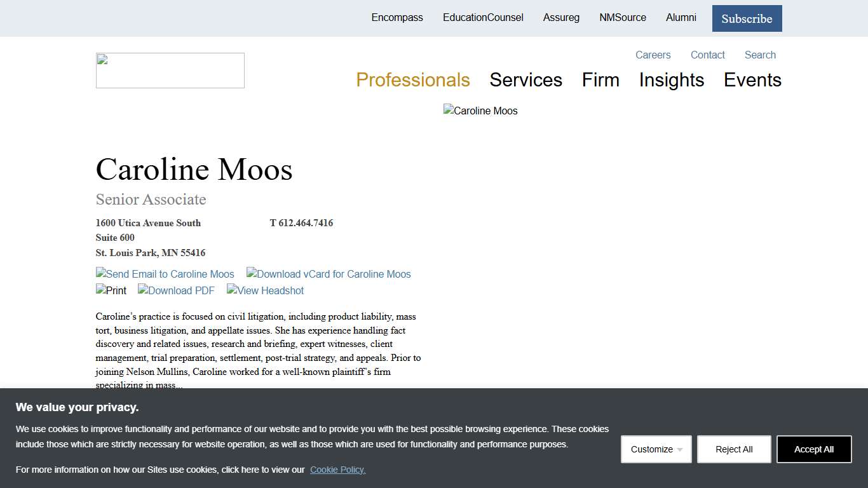Visit the Careers link
This screenshot has width=868, height=488.
tap(653, 55)
